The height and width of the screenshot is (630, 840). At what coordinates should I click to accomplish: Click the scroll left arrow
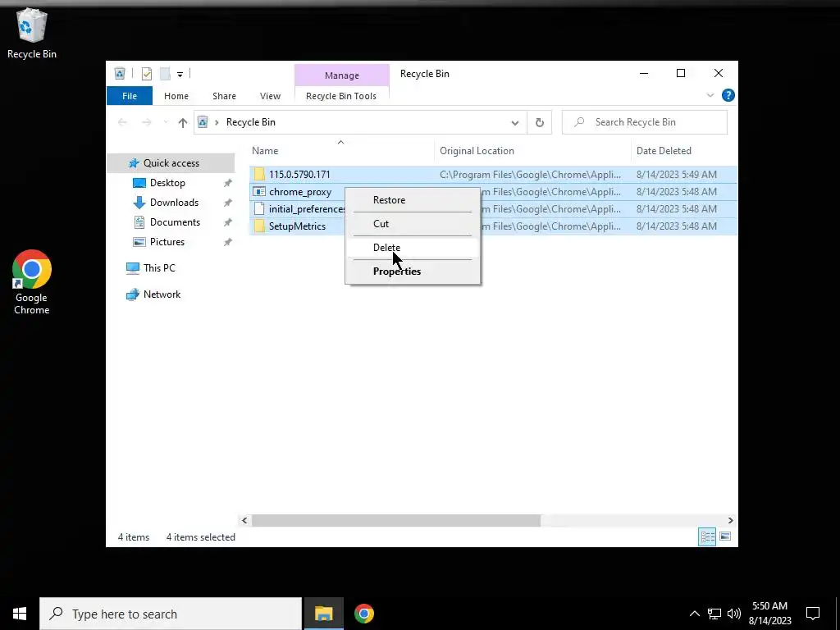[244, 520]
